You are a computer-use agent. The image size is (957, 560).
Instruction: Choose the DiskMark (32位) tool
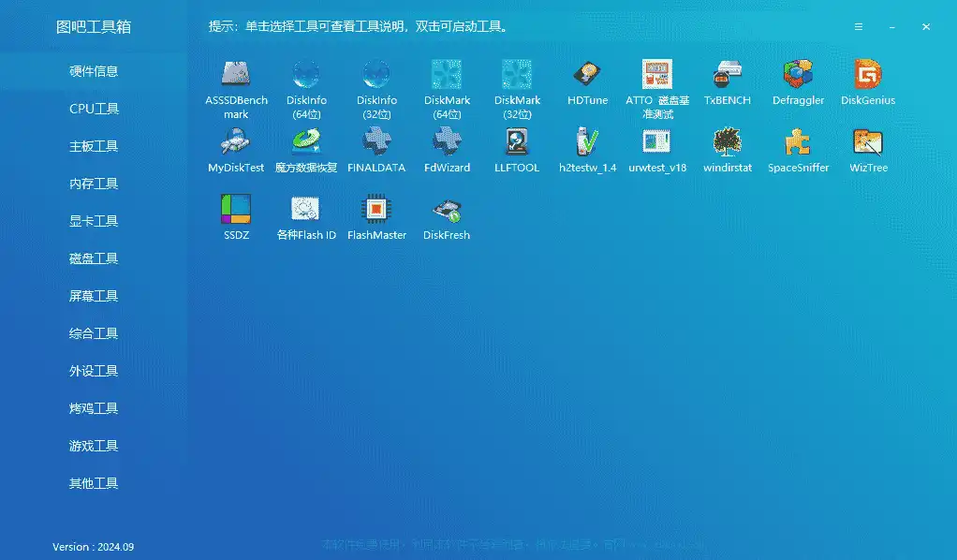pos(517,74)
